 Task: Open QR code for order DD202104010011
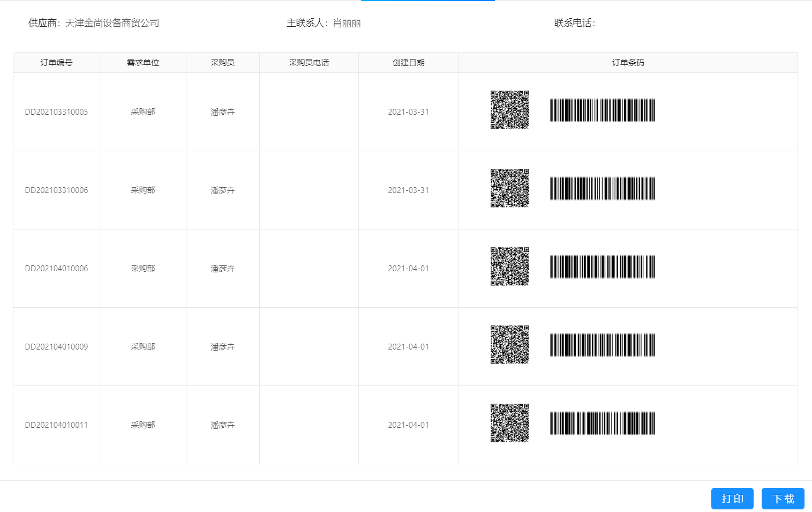click(510, 423)
